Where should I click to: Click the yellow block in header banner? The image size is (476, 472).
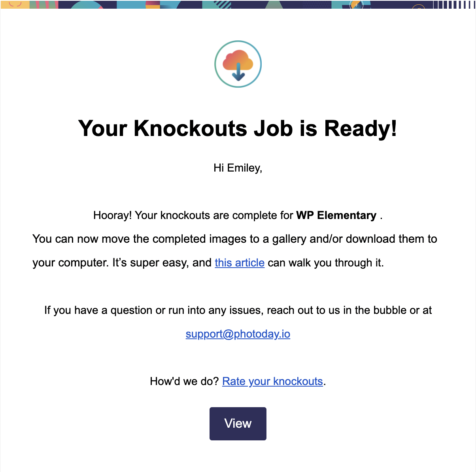(15, 4)
